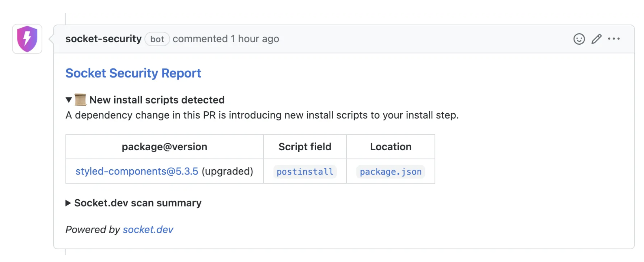The width and height of the screenshot is (644, 262).
Task: Open the styled-components@5.3.5 package link
Action: tap(137, 171)
